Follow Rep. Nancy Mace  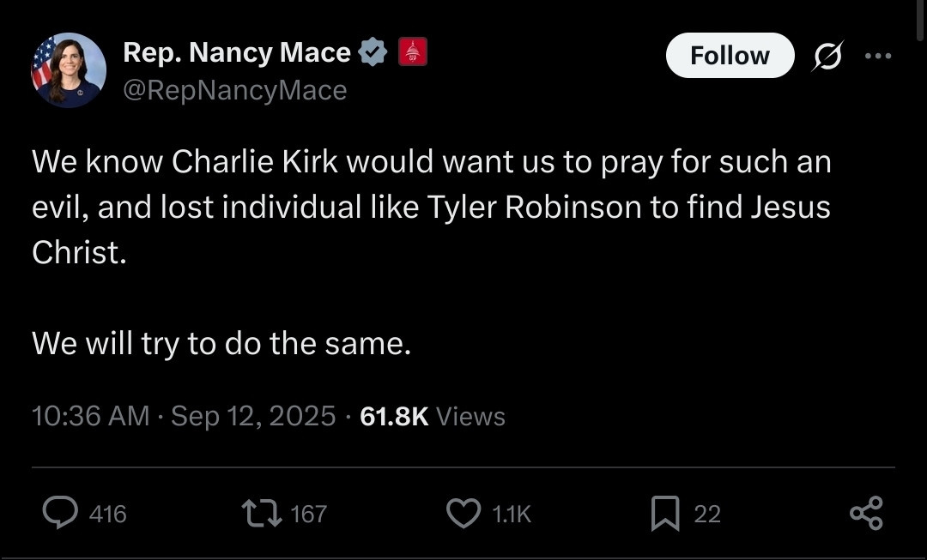[x=730, y=56]
